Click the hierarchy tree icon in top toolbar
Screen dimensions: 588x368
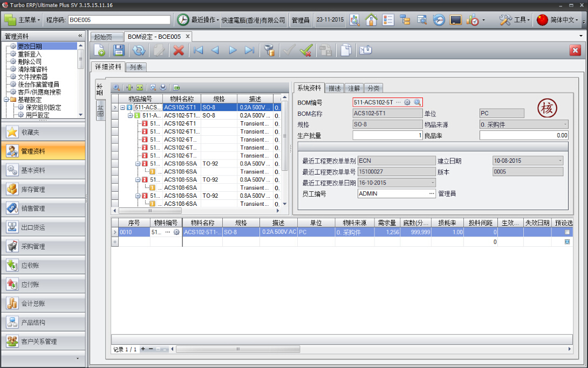pos(405,20)
